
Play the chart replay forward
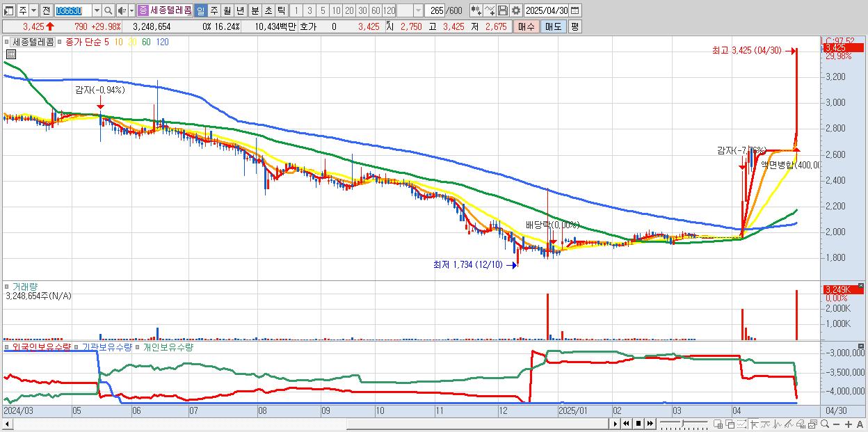(616, 424)
